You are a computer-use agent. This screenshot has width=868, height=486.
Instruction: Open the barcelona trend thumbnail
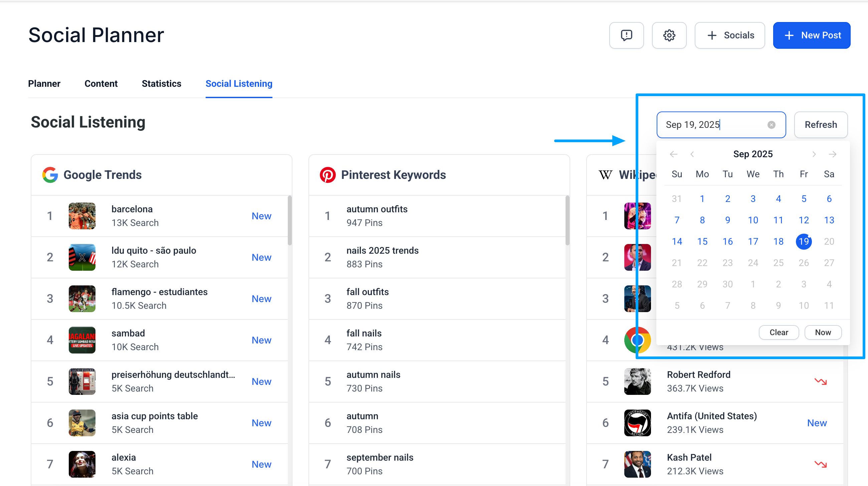coord(82,216)
